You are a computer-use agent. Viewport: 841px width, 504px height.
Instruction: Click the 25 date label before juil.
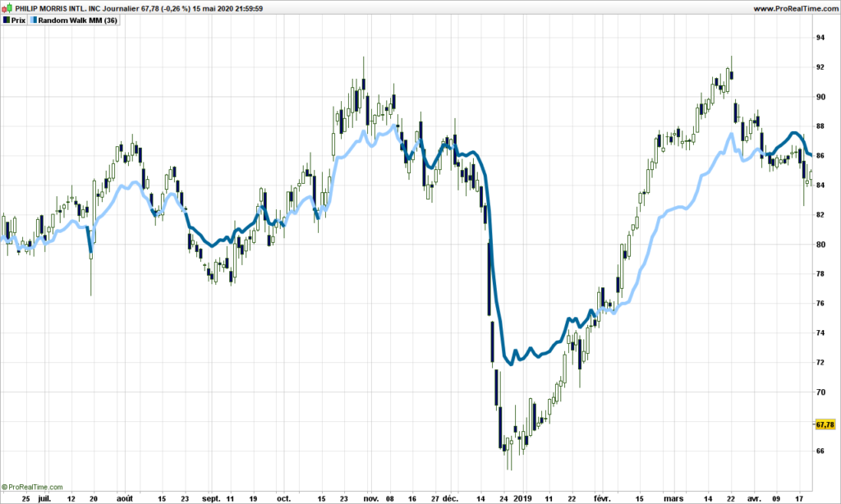26,498
